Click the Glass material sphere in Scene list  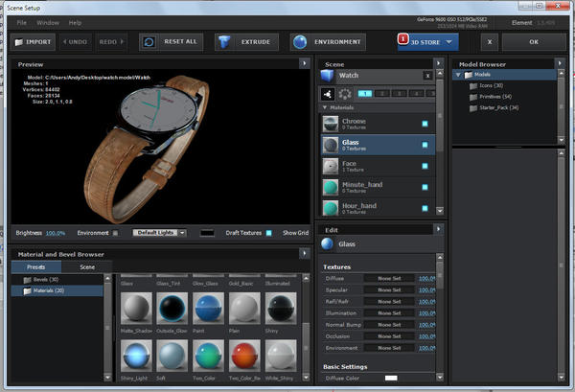(331, 146)
